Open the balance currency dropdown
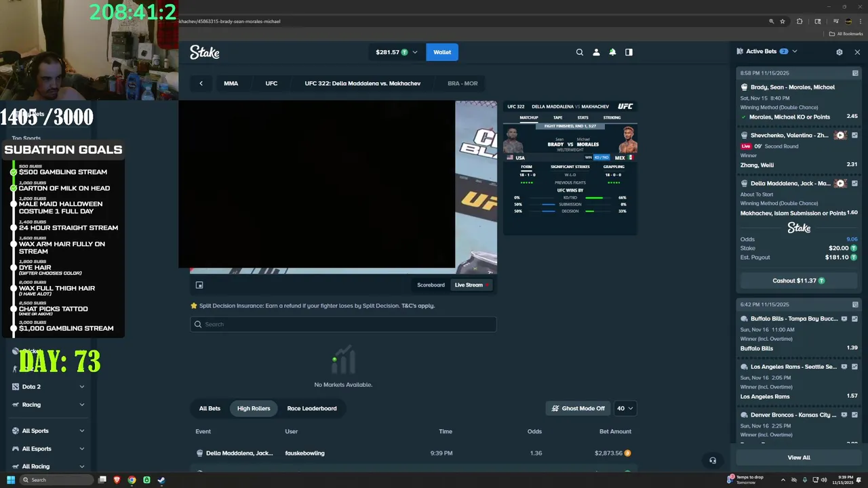This screenshot has width=868, height=488. pyautogui.click(x=397, y=52)
